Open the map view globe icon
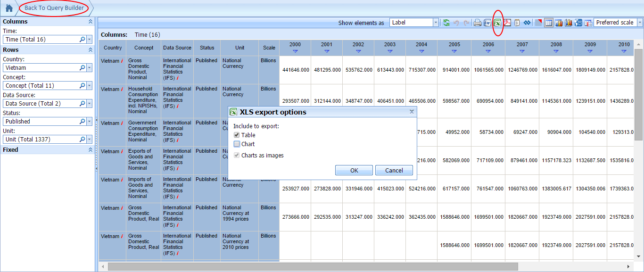The height and width of the screenshot is (272, 644). [578, 23]
